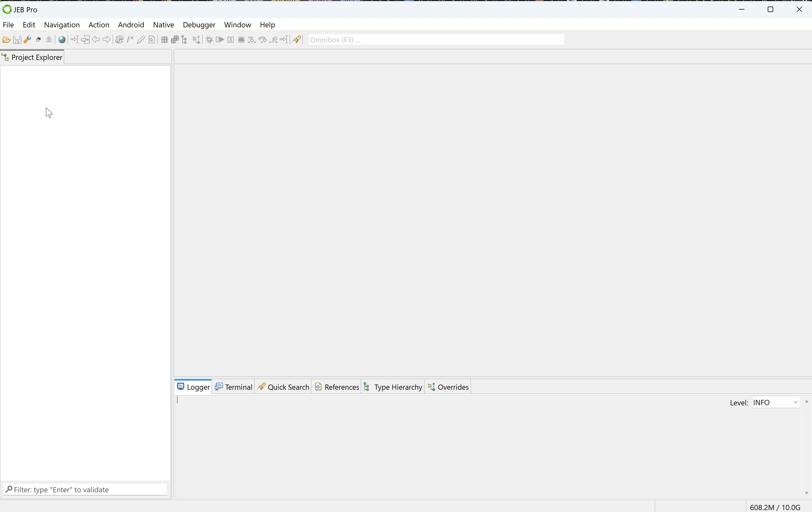Open the logger Level INFO dropdown
Image resolution: width=812 pixels, height=512 pixels.
click(776, 403)
